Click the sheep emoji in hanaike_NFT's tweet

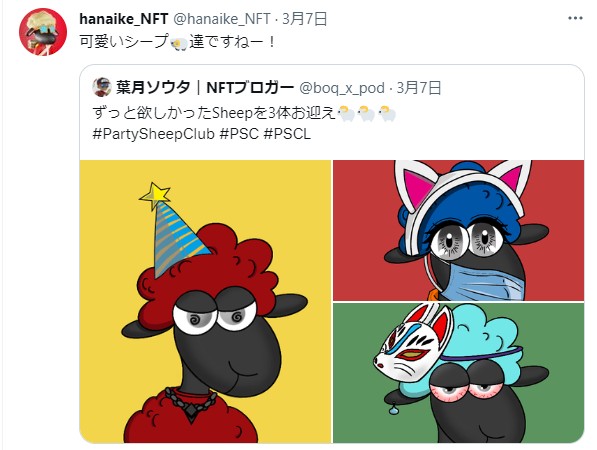tap(179, 43)
